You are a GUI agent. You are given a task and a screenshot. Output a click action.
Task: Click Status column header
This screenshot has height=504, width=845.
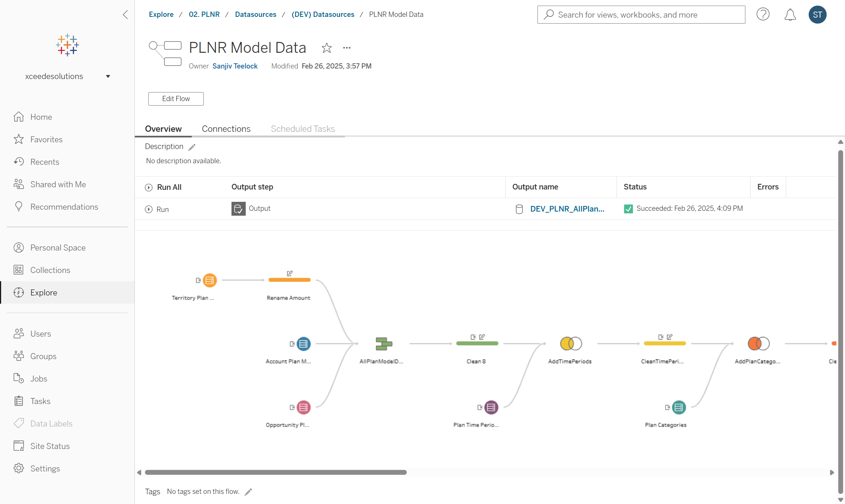pyautogui.click(x=635, y=187)
